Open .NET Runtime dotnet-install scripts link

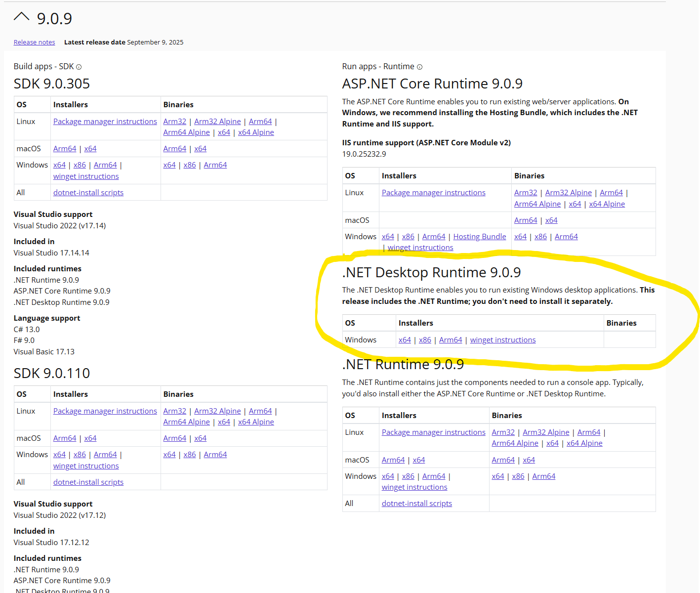(x=417, y=504)
